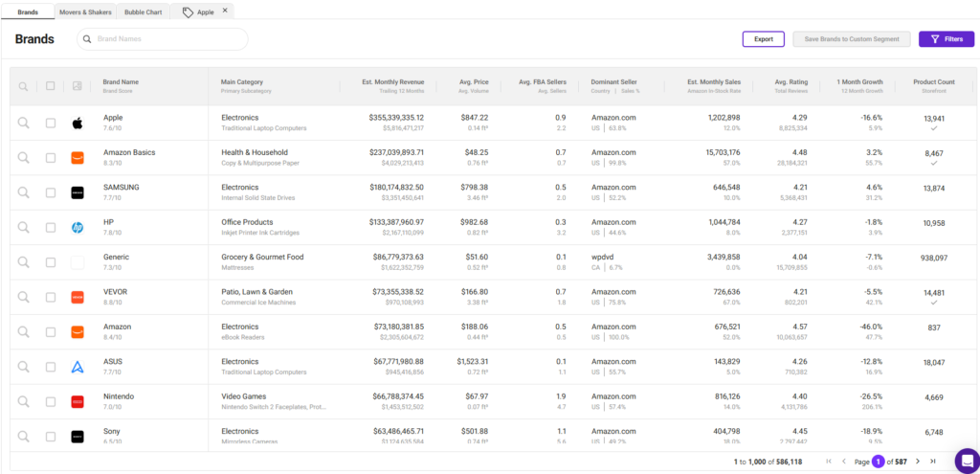
Task: Sort by Avg. Price column header
Action: click(x=474, y=82)
